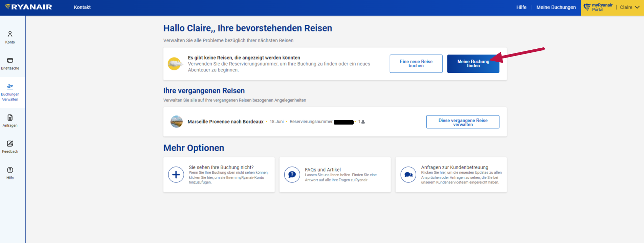Open the Kontakt link in header
Image resolution: width=644 pixels, height=243 pixels.
click(x=82, y=7)
